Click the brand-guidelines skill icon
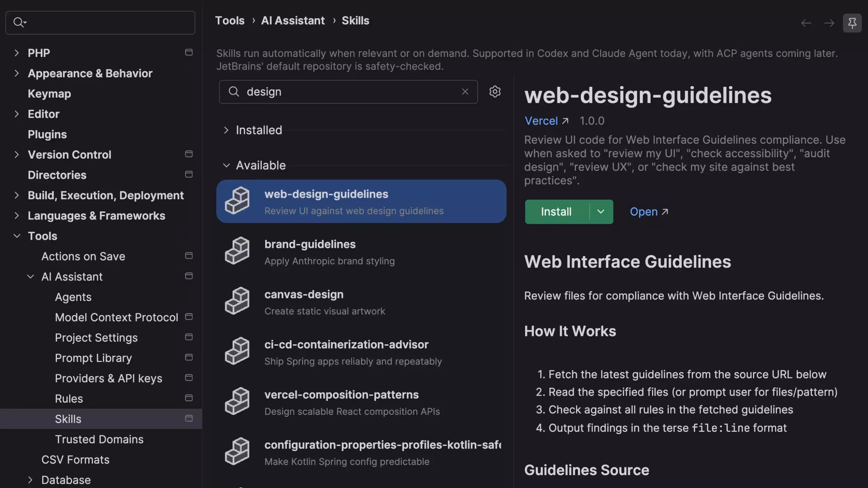Image resolution: width=868 pixels, height=488 pixels. tap(237, 251)
